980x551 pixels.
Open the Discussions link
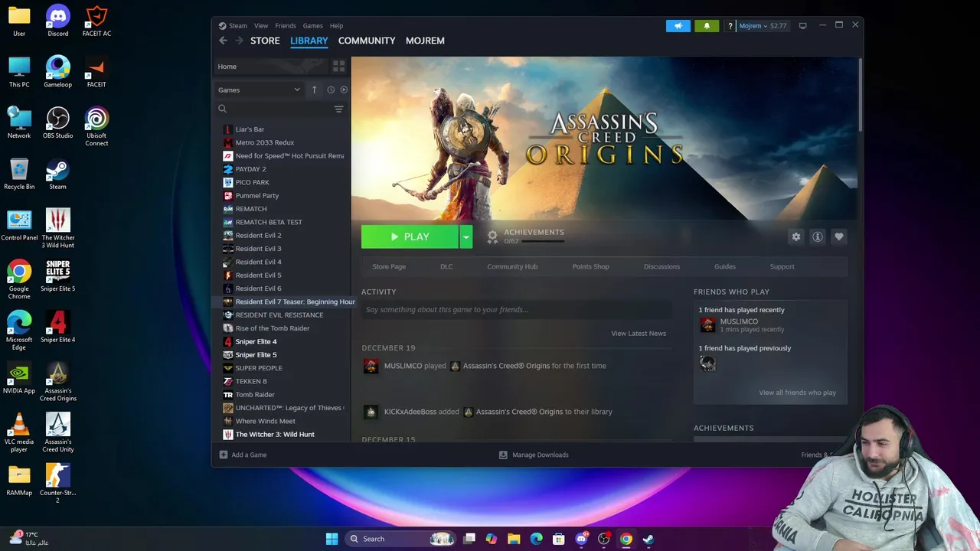[661, 266]
